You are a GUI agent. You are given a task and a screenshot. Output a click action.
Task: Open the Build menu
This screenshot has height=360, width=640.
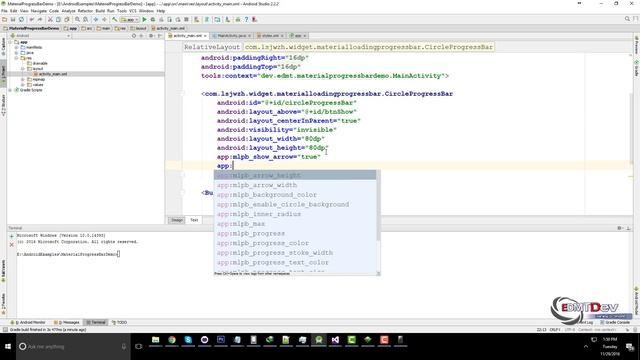[100, 11]
